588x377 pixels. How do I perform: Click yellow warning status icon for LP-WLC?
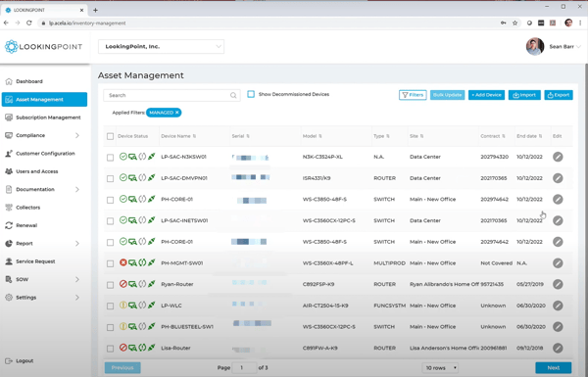(x=123, y=306)
